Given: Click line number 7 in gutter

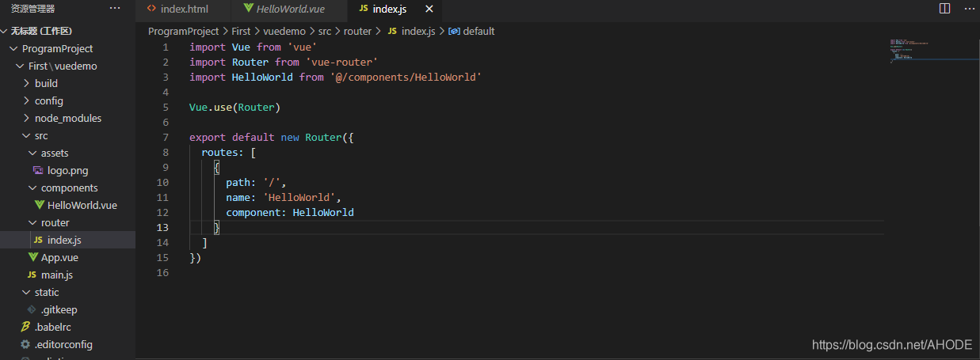Looking at the screenshot, I should [x=165, y=137].
